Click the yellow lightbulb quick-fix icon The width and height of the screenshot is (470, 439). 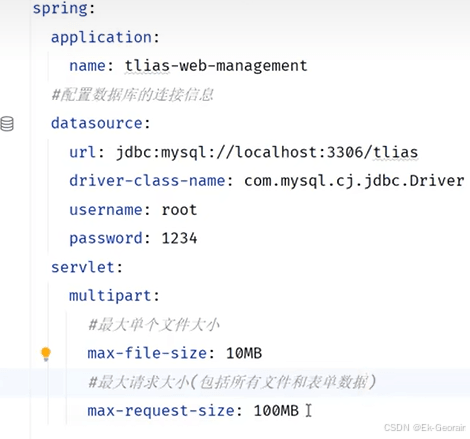click(46, 354)
